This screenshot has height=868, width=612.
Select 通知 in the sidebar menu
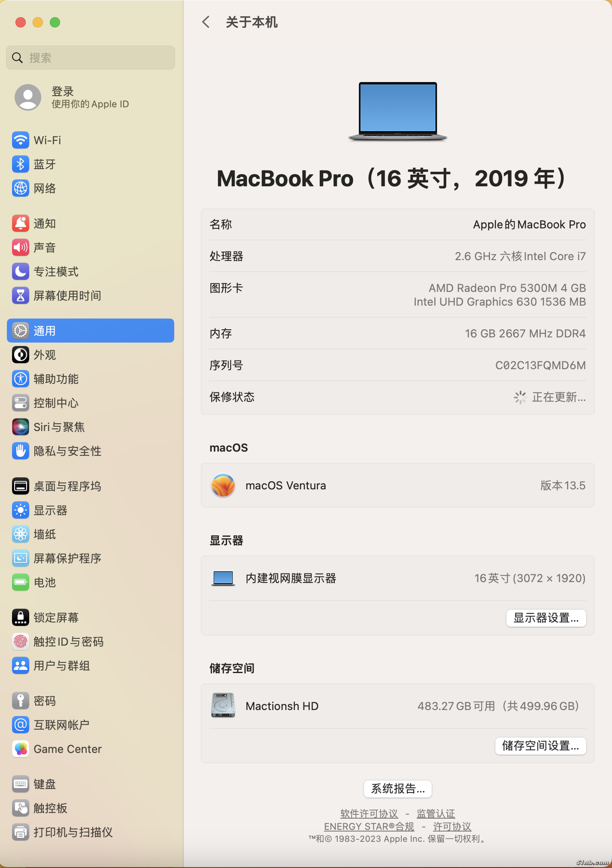pos(45,224)
